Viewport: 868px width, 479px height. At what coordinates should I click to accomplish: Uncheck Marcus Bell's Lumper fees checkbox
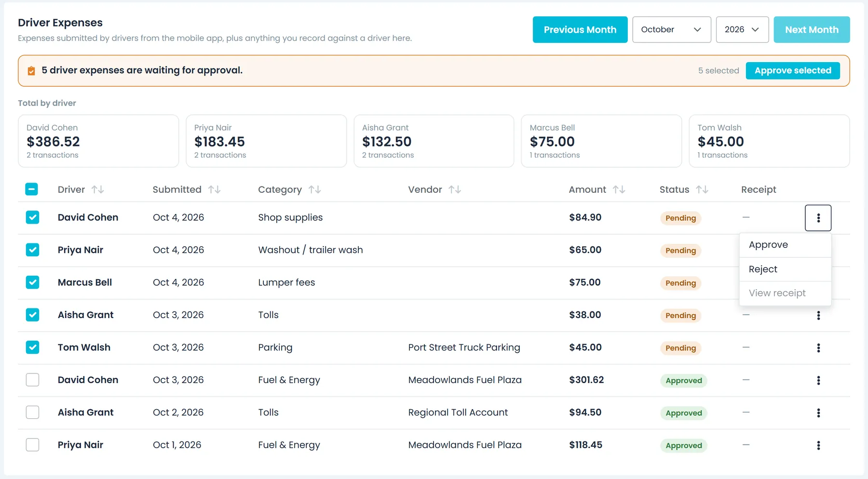tap(32, 282)
